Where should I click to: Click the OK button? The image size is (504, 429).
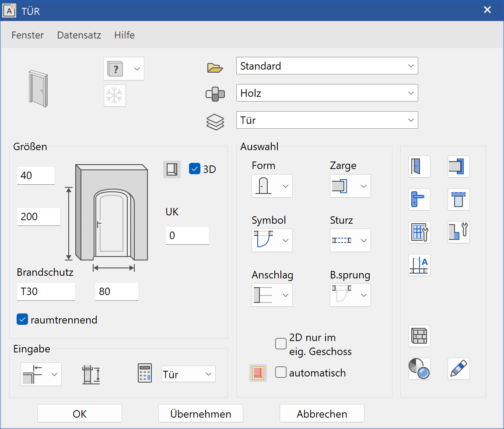pos(80,414)
